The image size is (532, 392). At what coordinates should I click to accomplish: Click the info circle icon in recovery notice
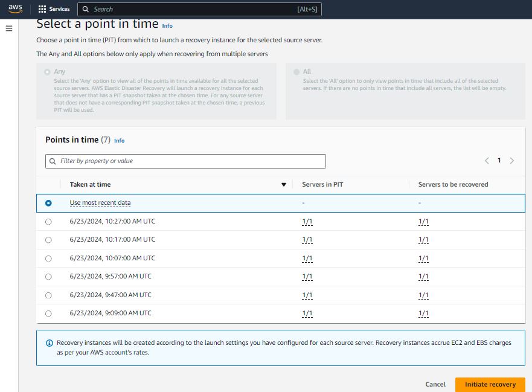(50, 343)
